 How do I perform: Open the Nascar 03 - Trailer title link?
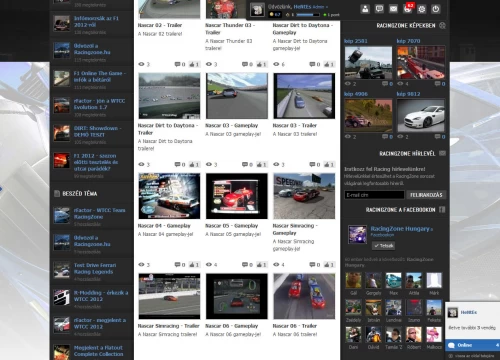coord(295,125)
